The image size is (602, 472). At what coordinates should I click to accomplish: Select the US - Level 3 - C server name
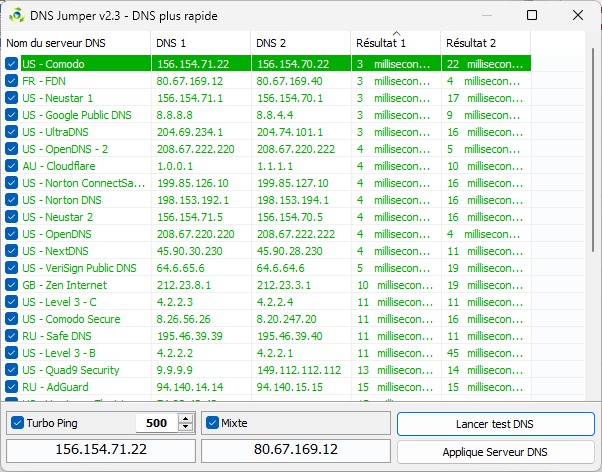[59, 302]
